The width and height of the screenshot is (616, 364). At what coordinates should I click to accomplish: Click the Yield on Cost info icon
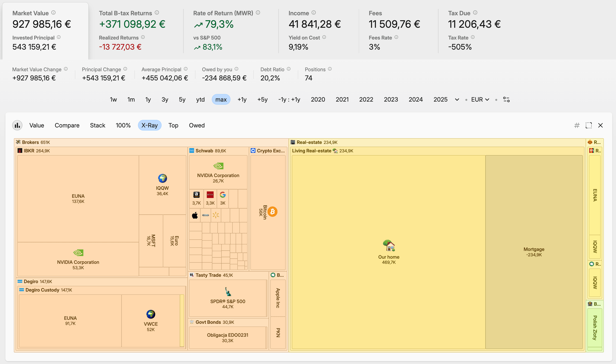[324, 37]
